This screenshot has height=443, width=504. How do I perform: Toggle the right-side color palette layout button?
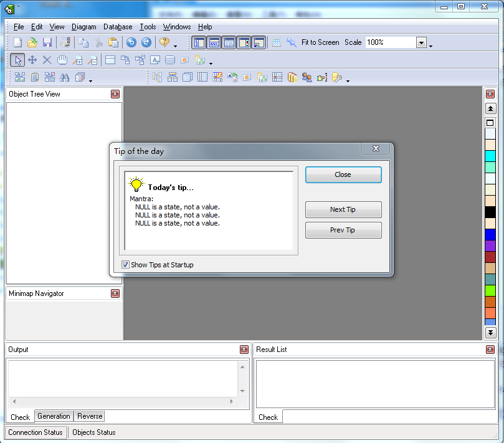(244, 43)
